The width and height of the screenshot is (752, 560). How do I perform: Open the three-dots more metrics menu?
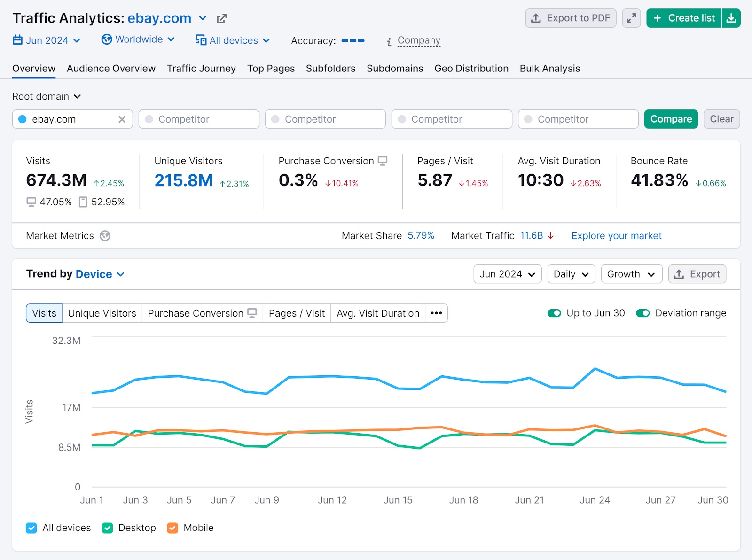[436, 313]
